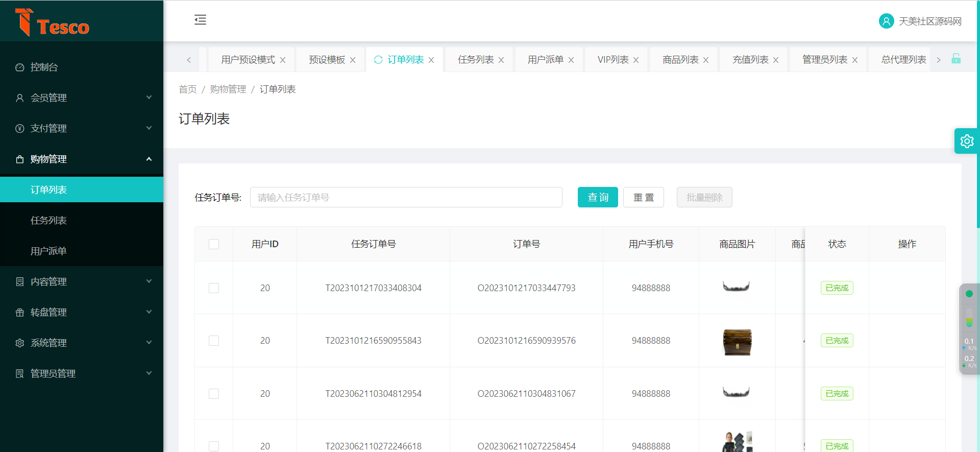The image size is (980, 452).
Task: Click the 转盘管理 gift icon
Action: (x=20, y=313)
